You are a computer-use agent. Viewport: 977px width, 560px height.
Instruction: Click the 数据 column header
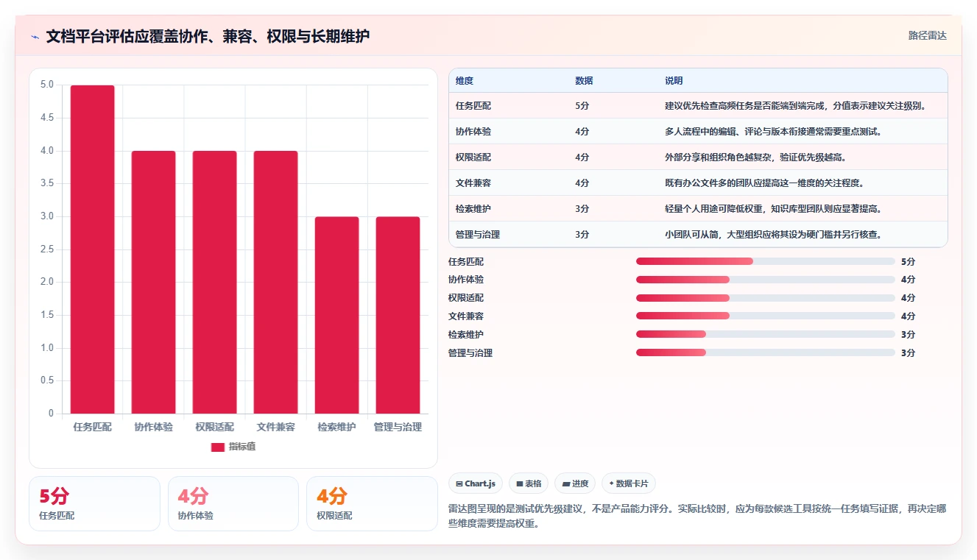(x=584, y=80)
